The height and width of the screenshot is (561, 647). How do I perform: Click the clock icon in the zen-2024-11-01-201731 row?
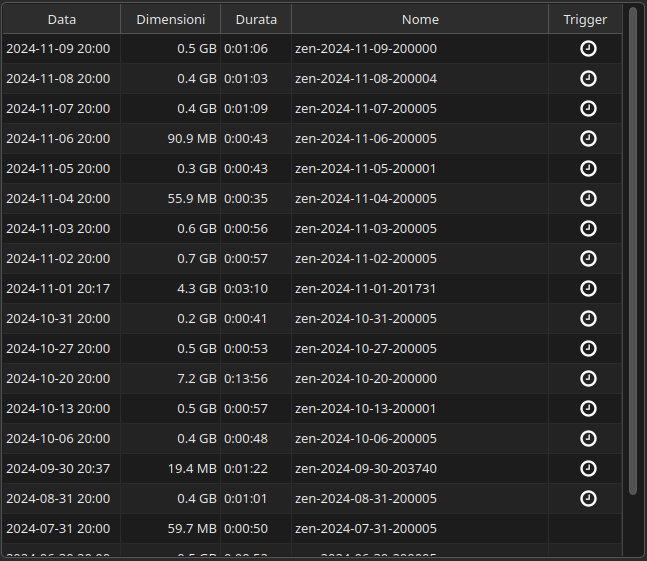[588, 288]
